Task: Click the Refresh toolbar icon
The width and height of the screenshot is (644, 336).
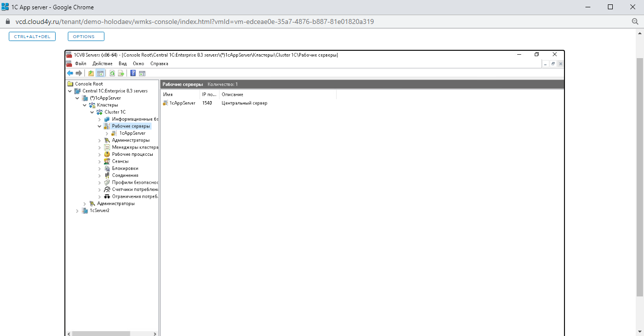Action: 112,73
